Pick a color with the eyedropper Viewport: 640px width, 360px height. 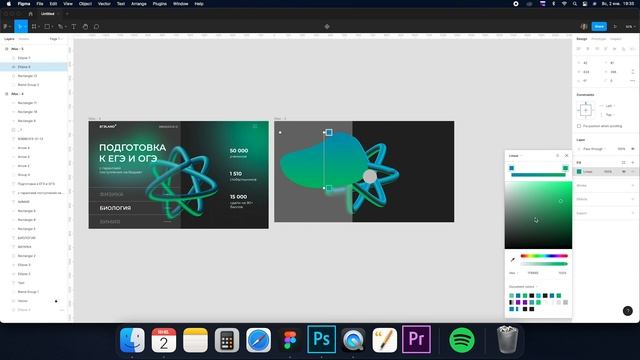pyautogui.click(x=513, y=260)
